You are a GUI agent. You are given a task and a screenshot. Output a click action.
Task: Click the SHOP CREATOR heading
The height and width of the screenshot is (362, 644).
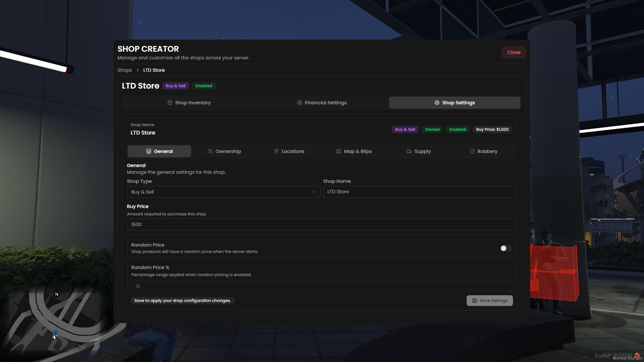click(148, 49)
